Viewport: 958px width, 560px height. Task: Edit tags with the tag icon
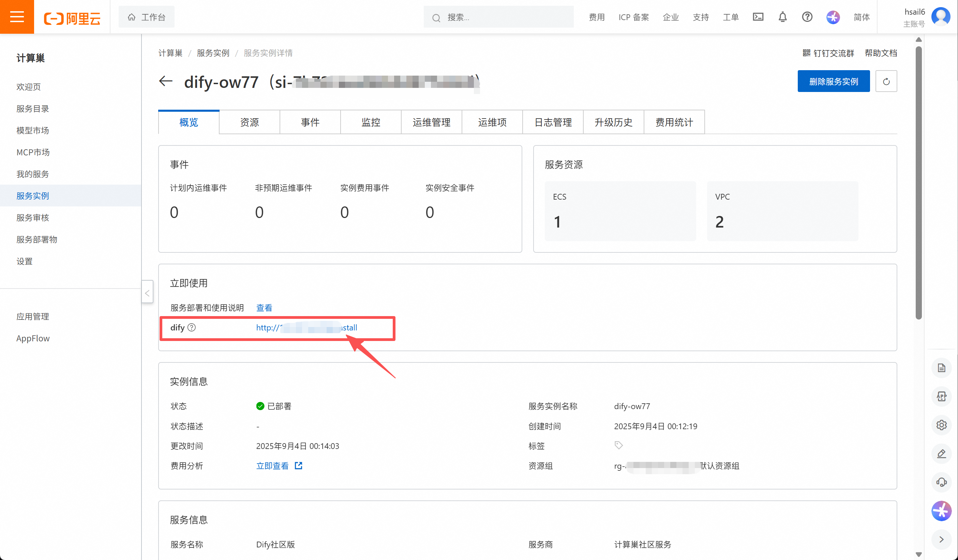click(x=618, y=445)
